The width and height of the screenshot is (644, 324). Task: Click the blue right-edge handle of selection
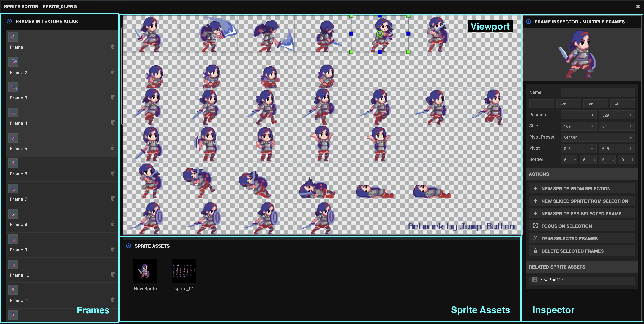408,34
